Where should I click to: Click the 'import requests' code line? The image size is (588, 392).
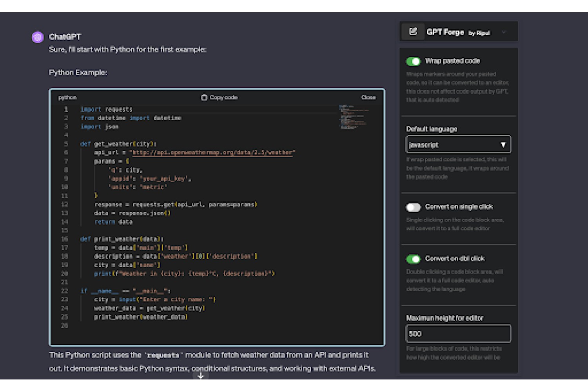click(x=107, y=109)
